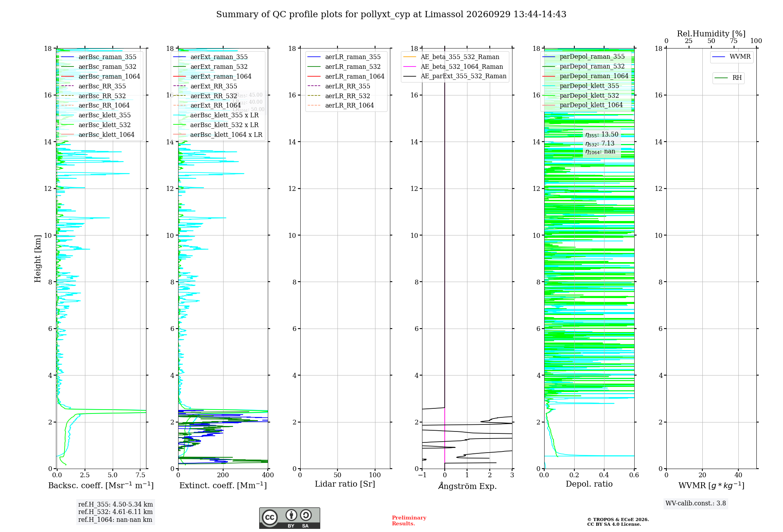
Task: Select the aerBsc_klett_1064 legend entry
Action: pyautogui.click(x=98, y=135)
